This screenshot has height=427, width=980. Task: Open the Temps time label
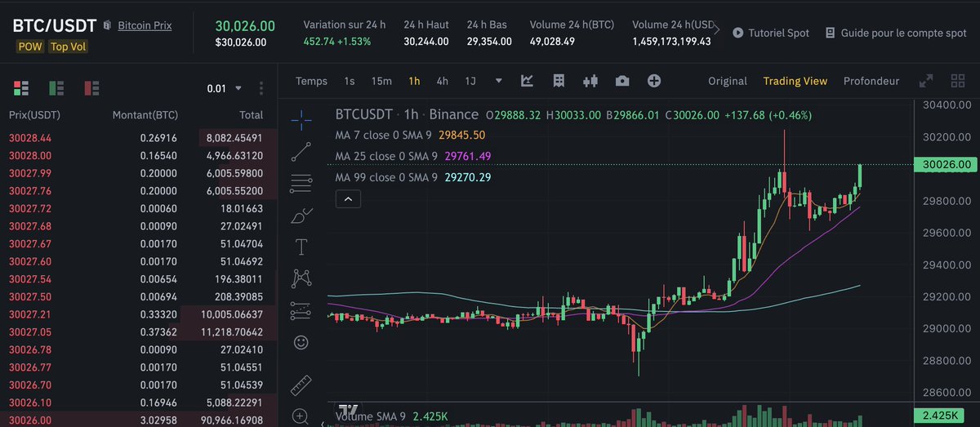coord(312,81)
